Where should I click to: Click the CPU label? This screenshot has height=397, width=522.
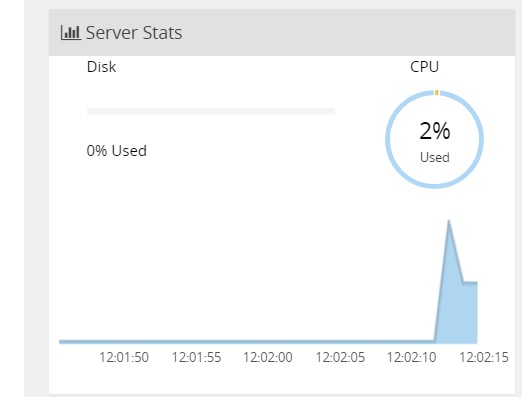[x=424, y=67]
